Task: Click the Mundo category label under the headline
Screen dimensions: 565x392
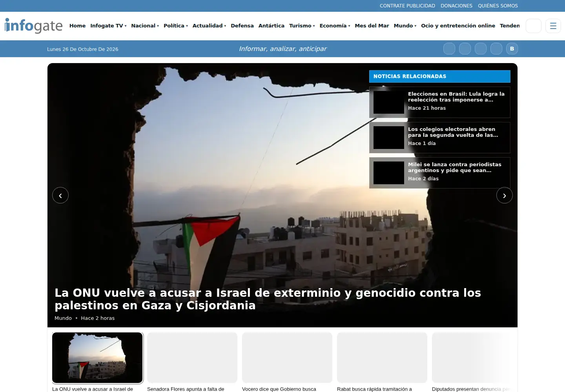Action: (63, 318)
